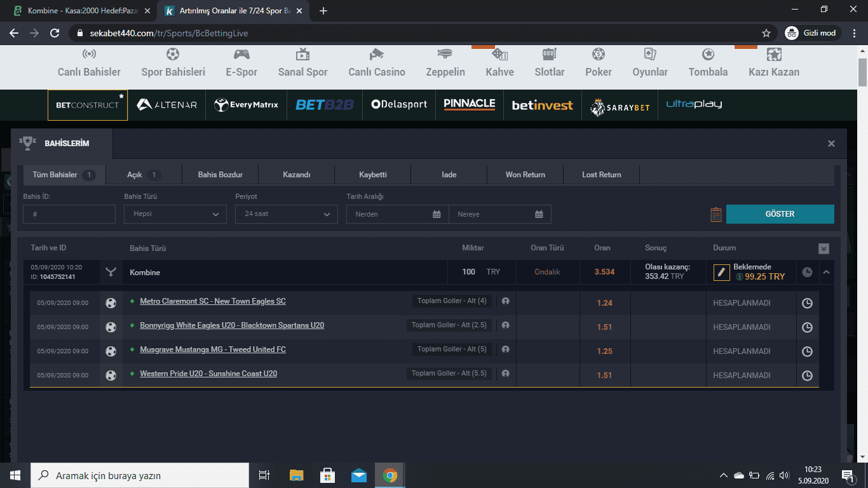Select Betinvest provider
The width and height of the screenshot is (868, 488).
tap(543, 105)
